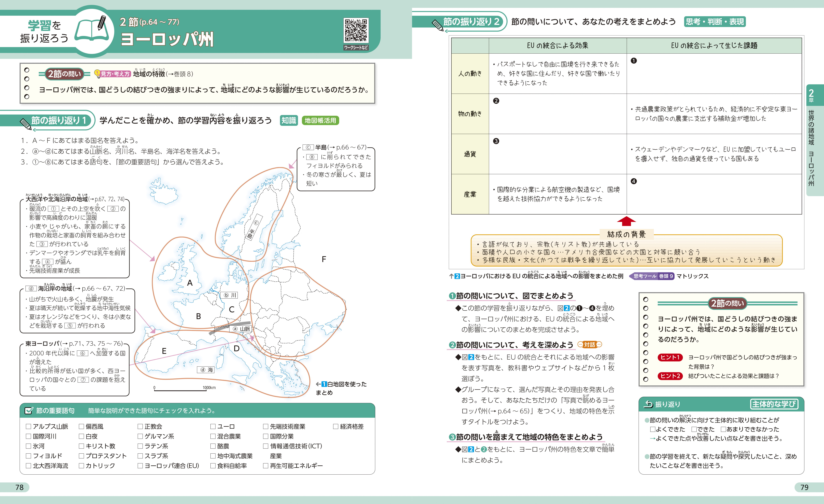Check the 地中海式農業 checkbox
Screen dimensions: 824x504
click(x=213, y=456)
